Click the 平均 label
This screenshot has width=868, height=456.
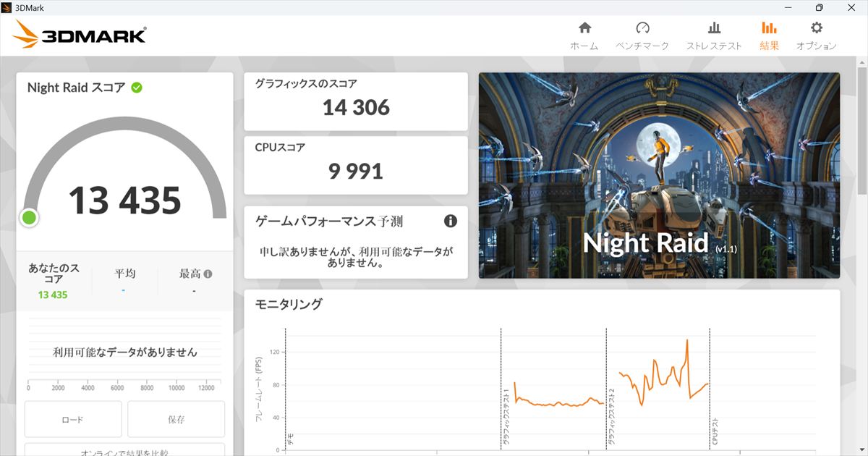[x=124, y=274]
